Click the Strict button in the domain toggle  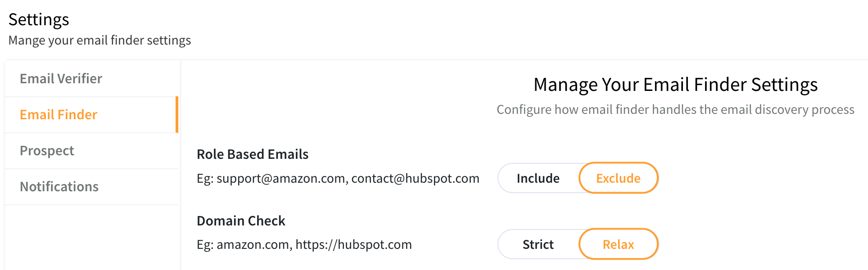click(538, 244)
